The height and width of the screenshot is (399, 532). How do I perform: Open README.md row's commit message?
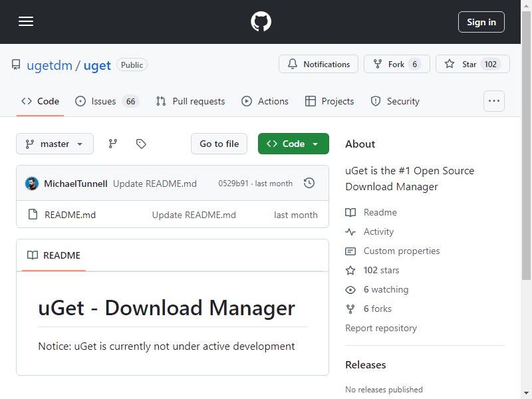pos(194,215)
